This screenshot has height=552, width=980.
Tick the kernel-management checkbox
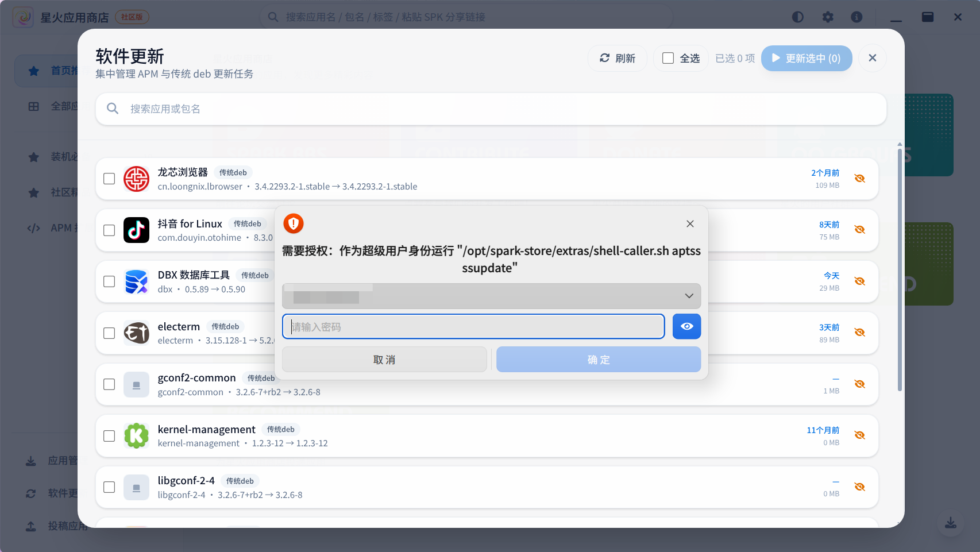click(x=109, y=436)
